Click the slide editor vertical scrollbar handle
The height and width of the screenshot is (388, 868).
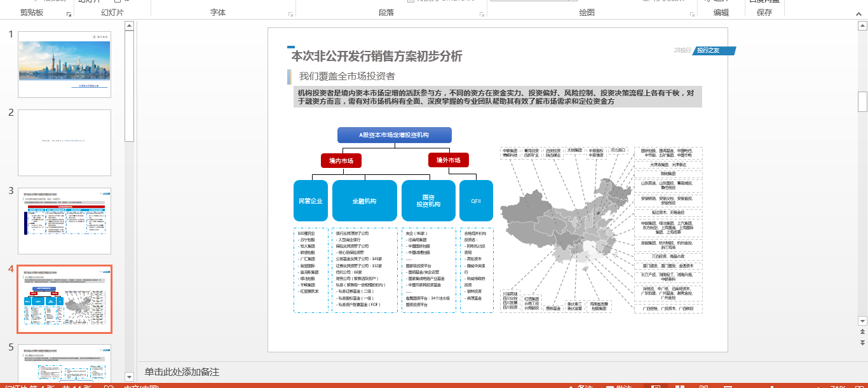coord(862,101)
